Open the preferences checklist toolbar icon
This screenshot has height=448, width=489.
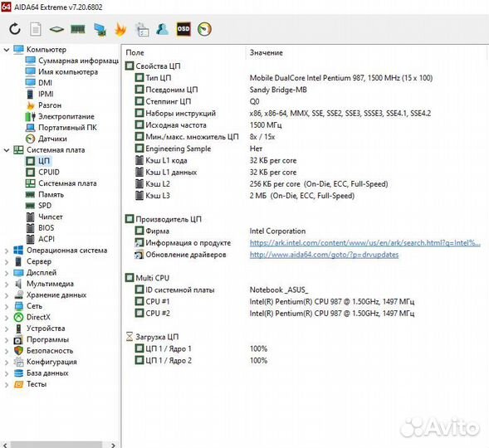142,29
